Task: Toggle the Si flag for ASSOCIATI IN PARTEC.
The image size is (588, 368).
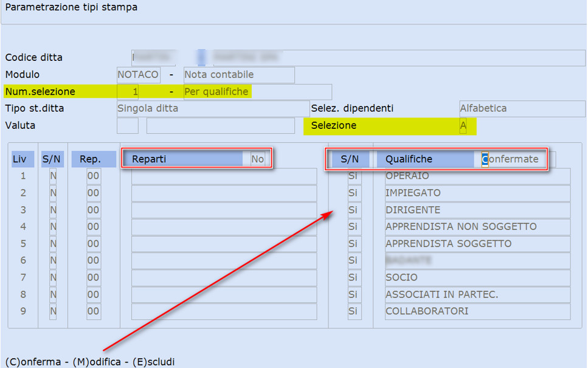Action: 355,294
